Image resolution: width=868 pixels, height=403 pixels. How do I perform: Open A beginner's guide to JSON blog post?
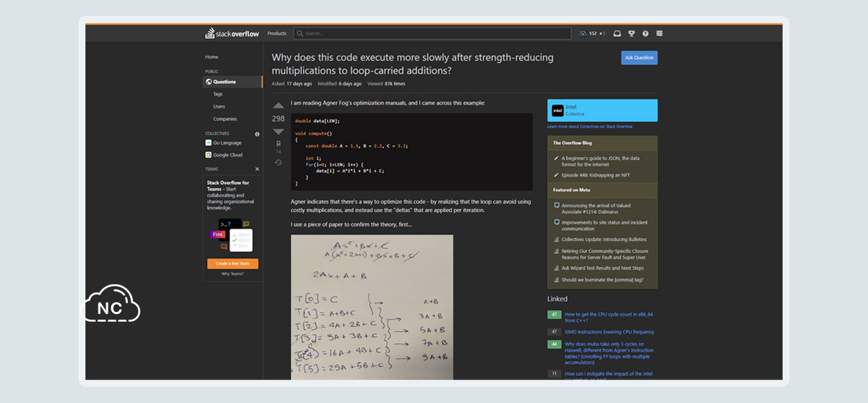tap(601, 161)
